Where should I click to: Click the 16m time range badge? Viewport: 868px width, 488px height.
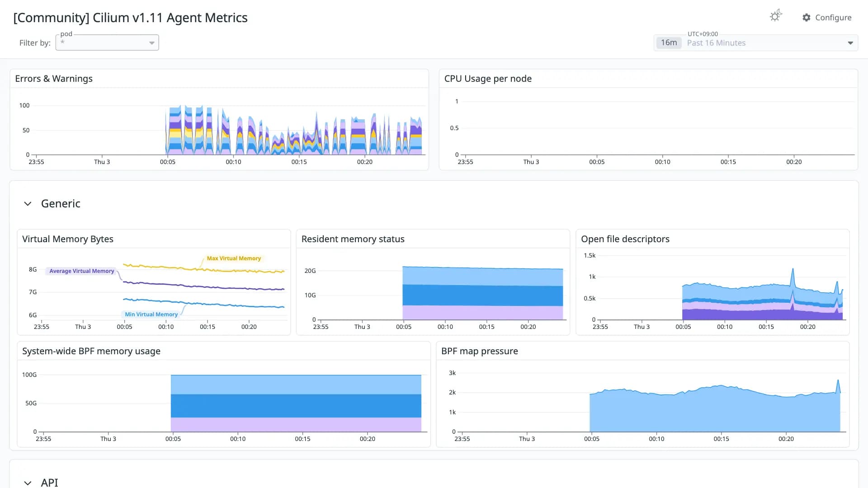[x=669, y=43]
